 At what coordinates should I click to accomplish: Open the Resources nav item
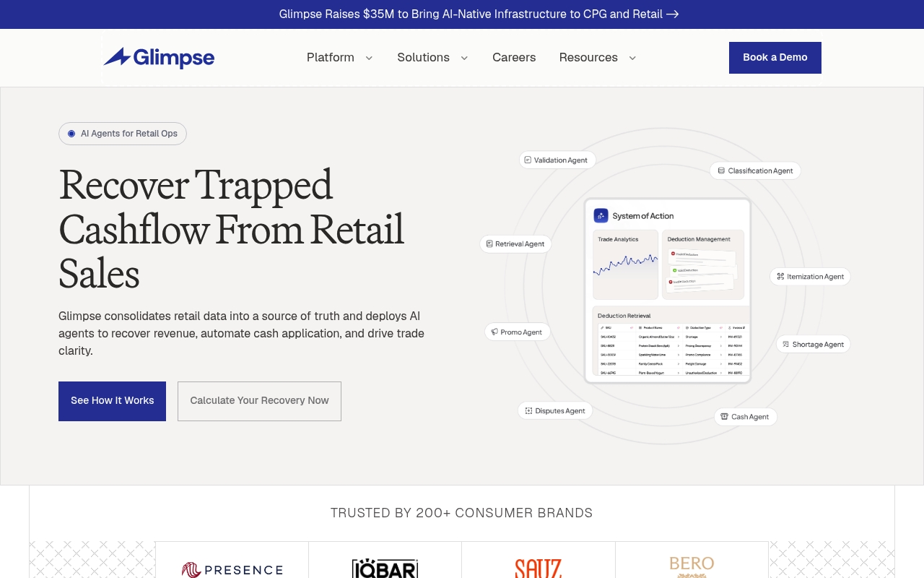[588, 57]
